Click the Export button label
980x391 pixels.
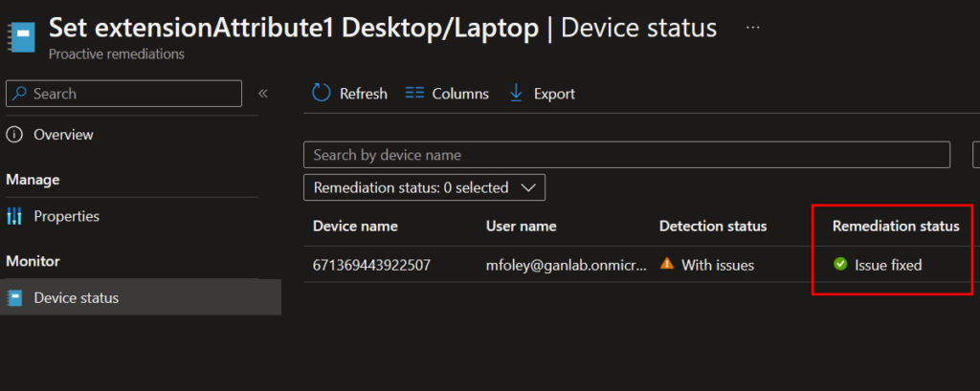pyautogui.click(x=554, y=94)
